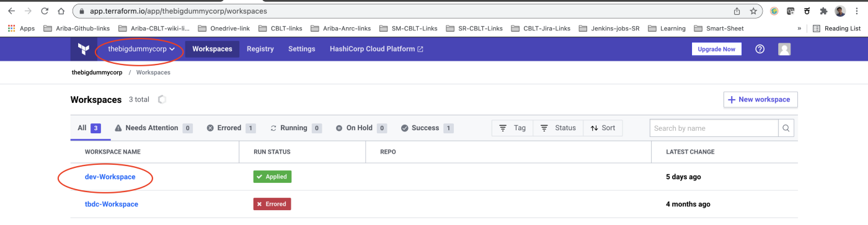Click the 3 total workspace count

pyautogui.click(x=139, y=99)
